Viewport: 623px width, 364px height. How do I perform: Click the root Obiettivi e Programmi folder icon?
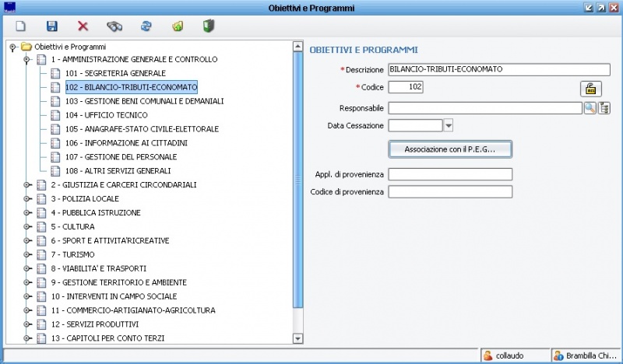(x=26, y=47)
